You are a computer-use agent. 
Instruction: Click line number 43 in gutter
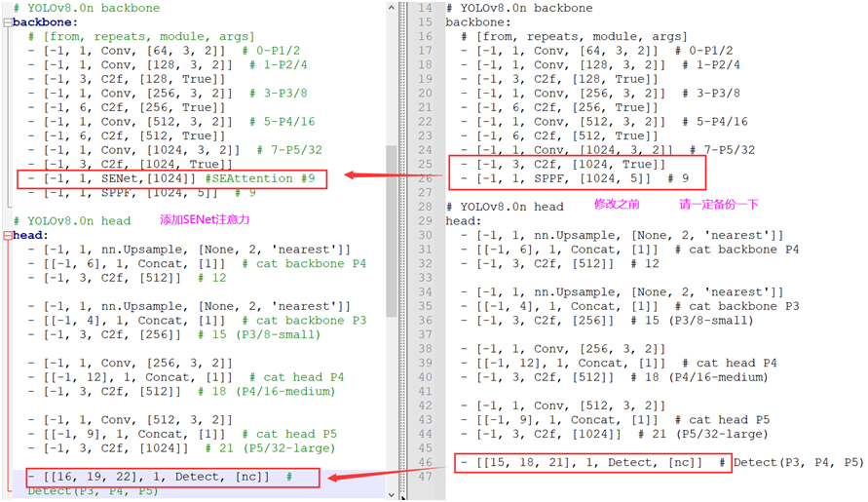425,419
